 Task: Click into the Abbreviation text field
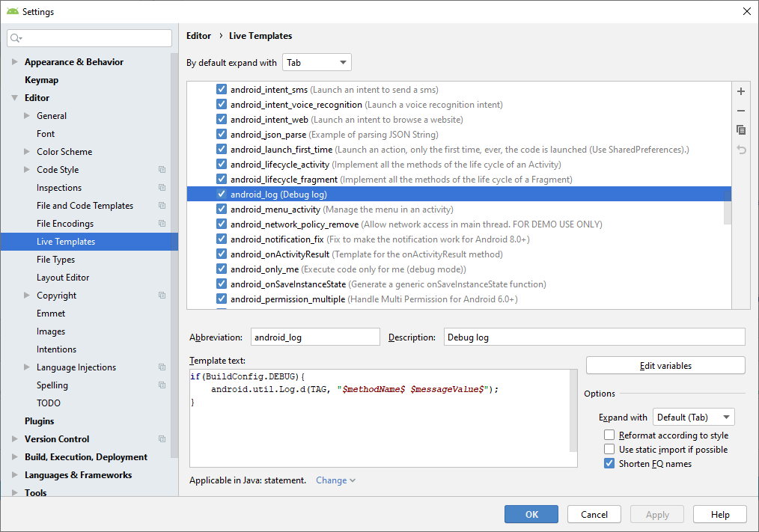tap(314, 337)
